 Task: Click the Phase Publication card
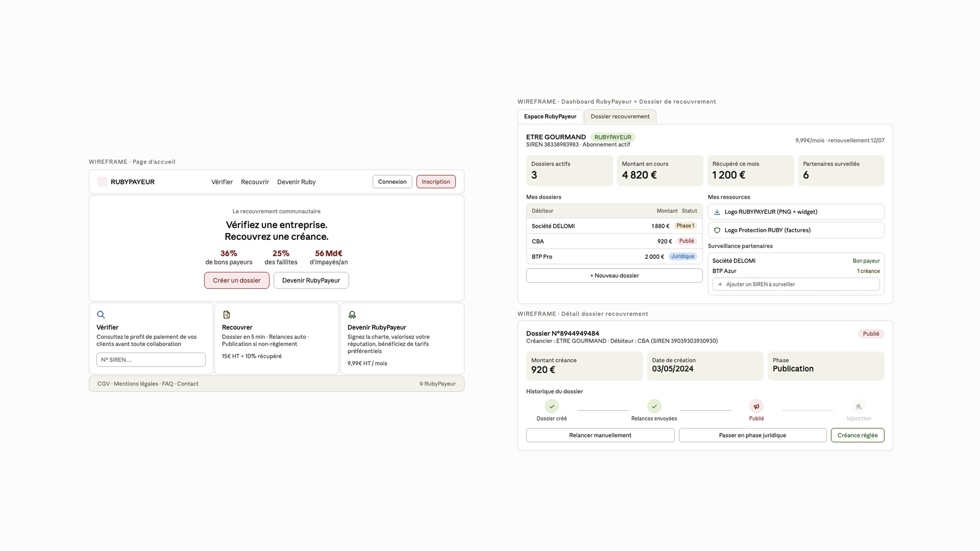click(x=826, y=366)
